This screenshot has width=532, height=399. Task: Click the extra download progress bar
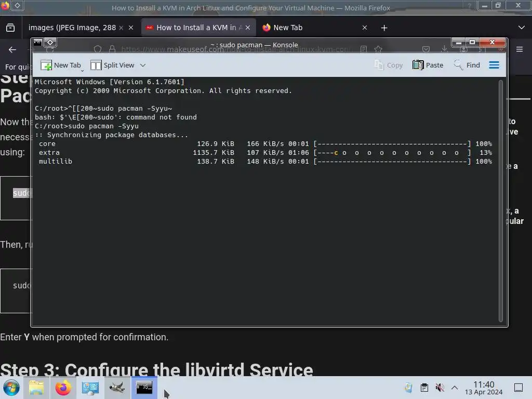coord(392,153)
